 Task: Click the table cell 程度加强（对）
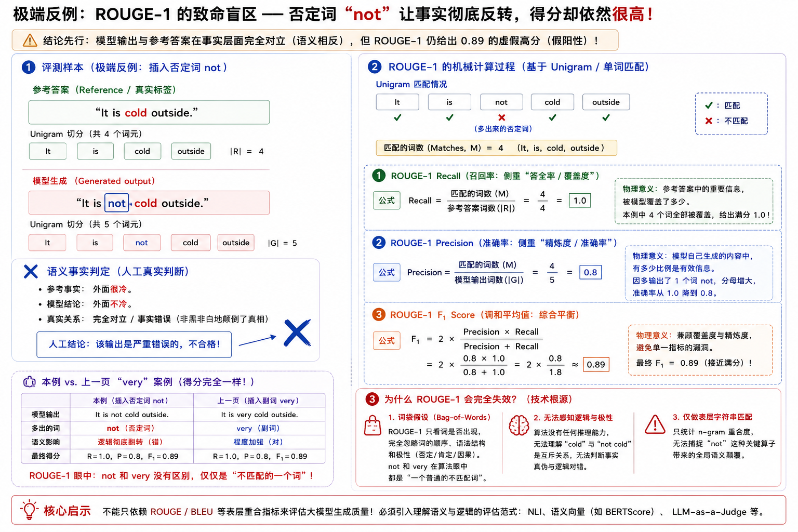(259, 442)
